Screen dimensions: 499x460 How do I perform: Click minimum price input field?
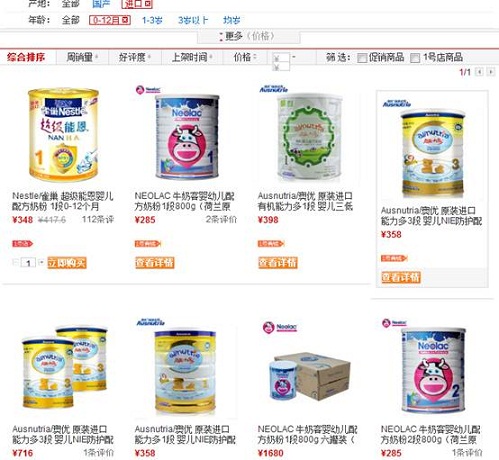[x=281, y=58]
